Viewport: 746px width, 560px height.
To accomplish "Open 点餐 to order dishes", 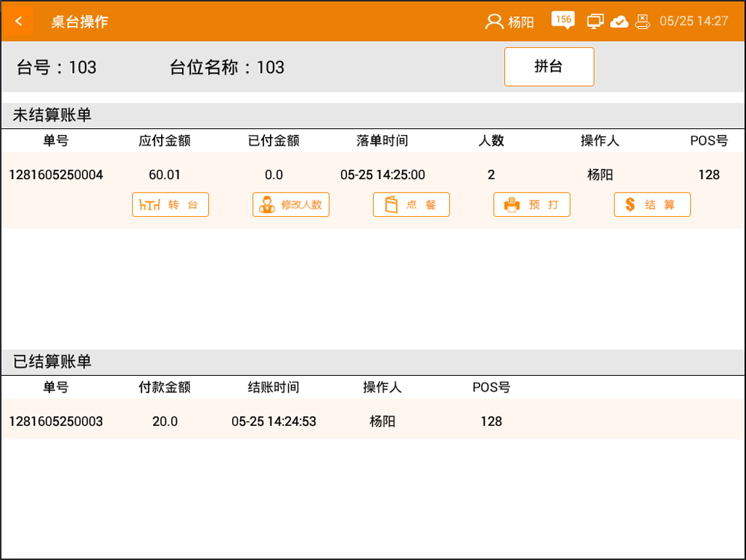I will [x=411, y=204].
